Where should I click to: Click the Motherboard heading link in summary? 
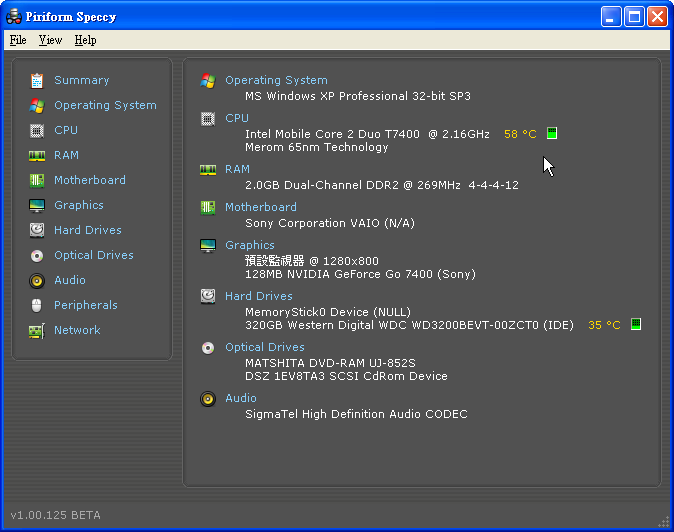pyautogui.click(x=261, y=207)
